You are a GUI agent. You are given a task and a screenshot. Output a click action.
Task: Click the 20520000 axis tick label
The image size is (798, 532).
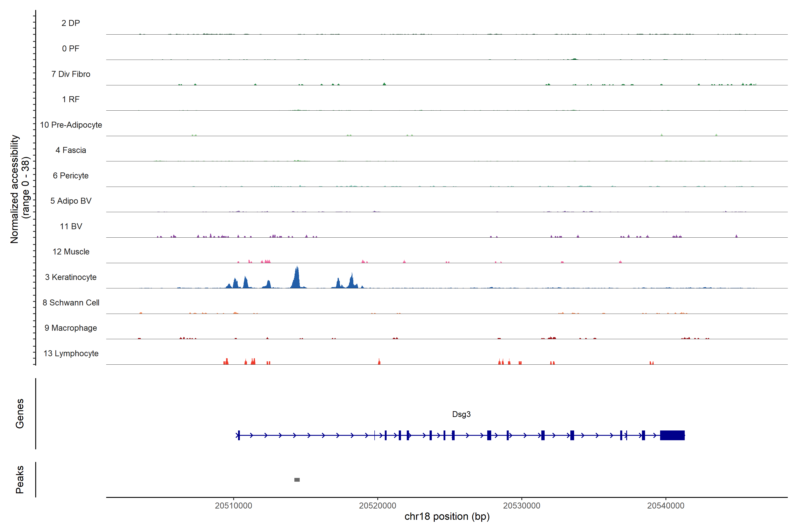[377, 506]
